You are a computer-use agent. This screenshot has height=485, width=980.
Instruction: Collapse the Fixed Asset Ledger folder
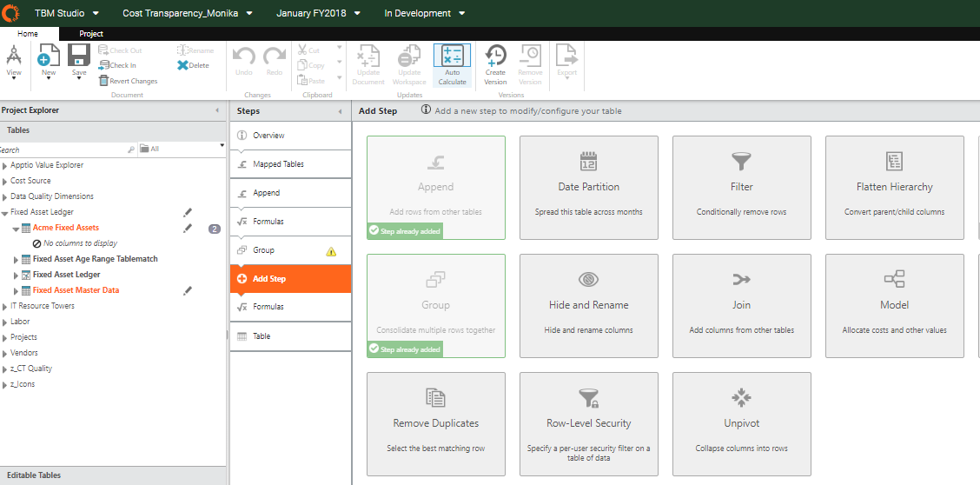coord(5,212)
